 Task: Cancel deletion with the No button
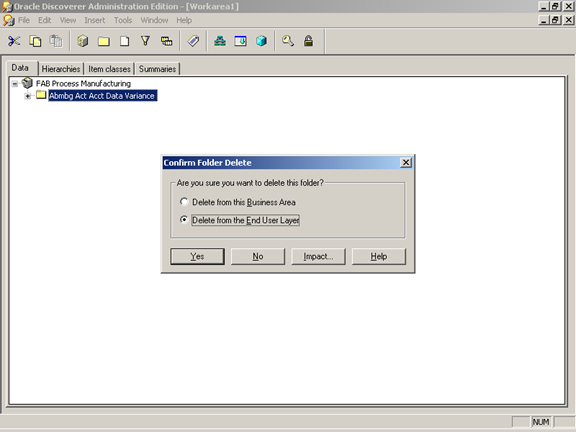coord(258,256)
